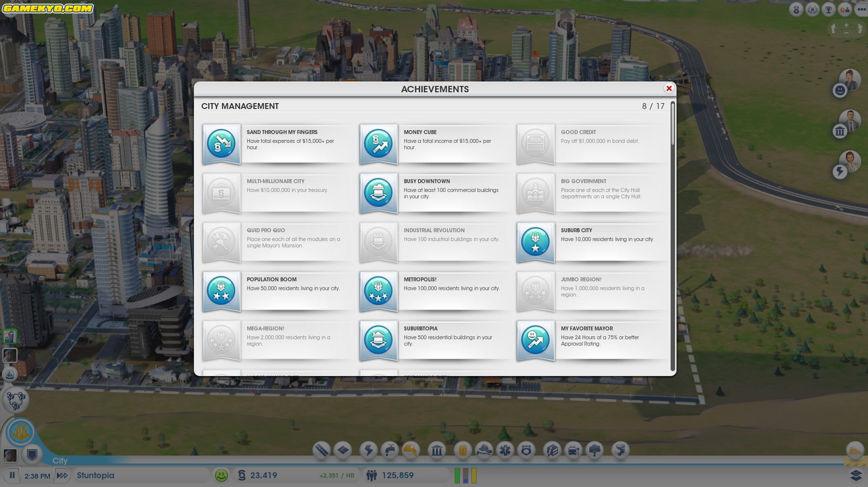868x487 pixels.
Task: Open the Fire services menu
Action: 484,450
